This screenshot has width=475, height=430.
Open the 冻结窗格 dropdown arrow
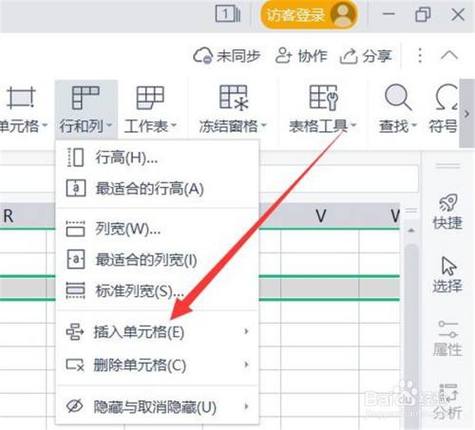coord(264,126)
